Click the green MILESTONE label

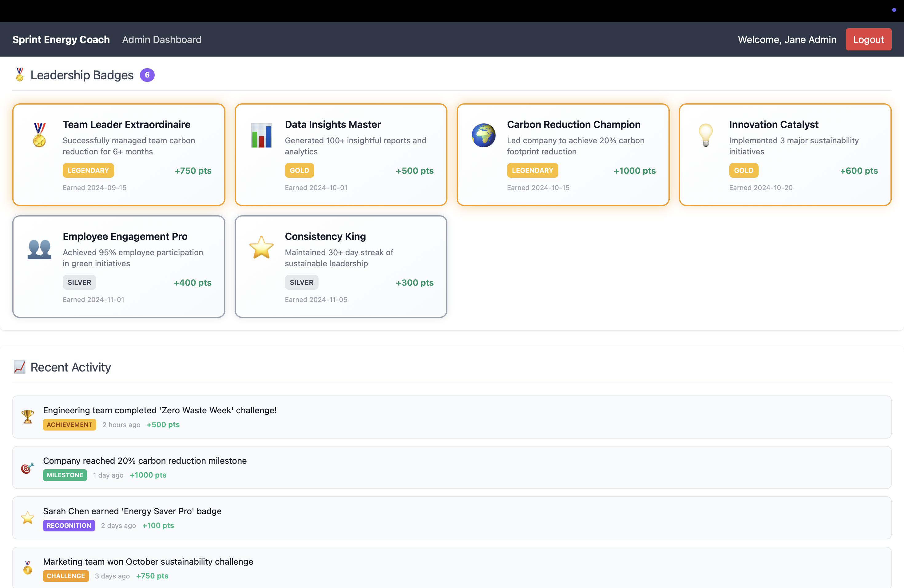pos(65,475)
